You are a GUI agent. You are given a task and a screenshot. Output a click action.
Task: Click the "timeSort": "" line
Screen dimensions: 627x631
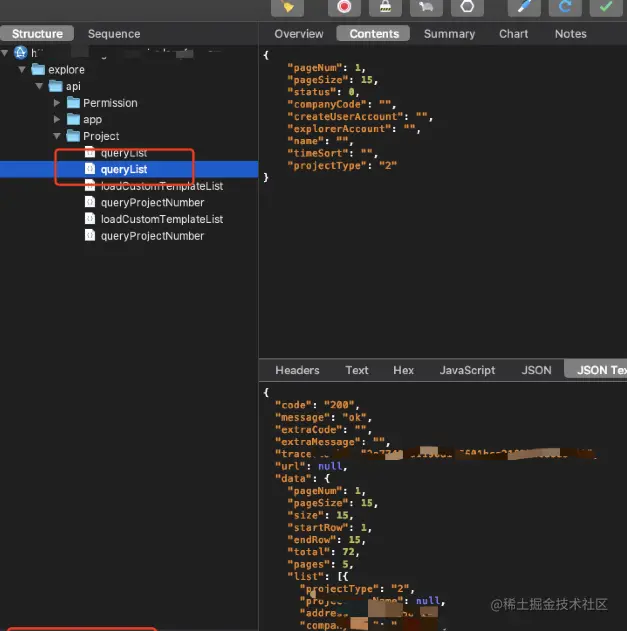(x=333, y=153)
